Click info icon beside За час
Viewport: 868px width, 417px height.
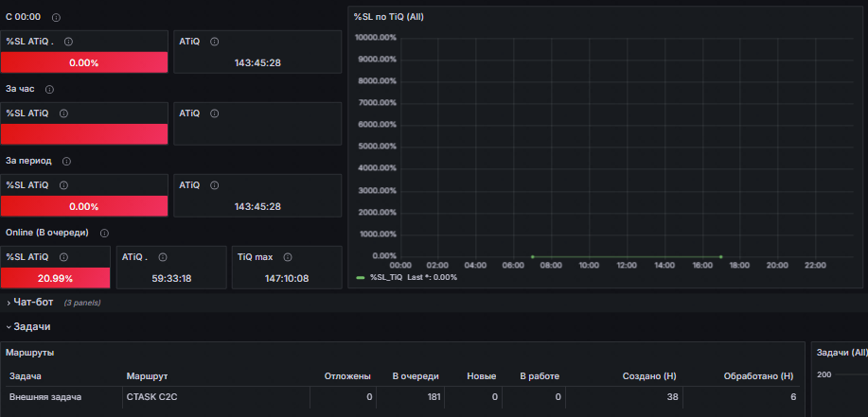pyautogui.click(x=49, y=89)
